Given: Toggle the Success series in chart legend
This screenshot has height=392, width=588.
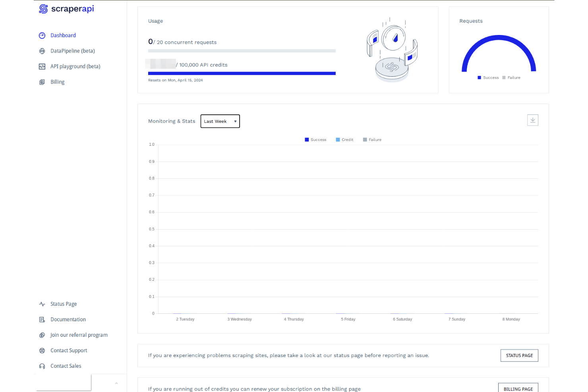Looking at the screenshot, I should [x=315, y=140].
